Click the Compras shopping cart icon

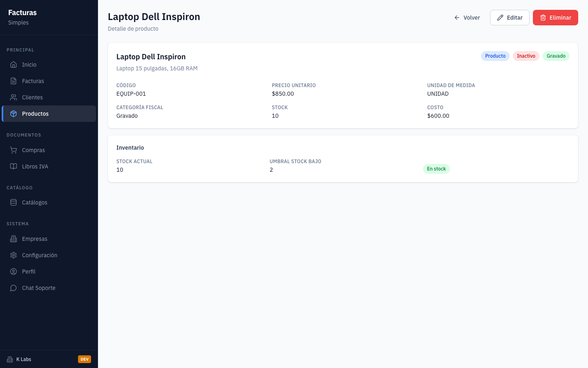point(13,150)
